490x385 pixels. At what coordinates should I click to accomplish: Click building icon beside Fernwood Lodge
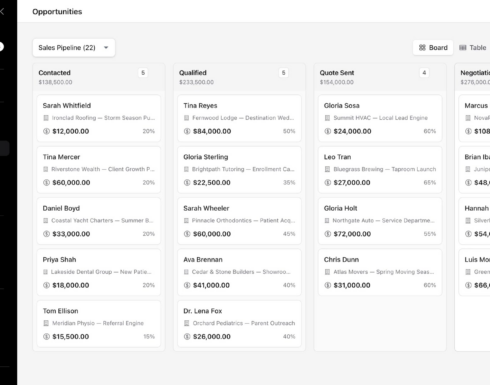(x=187, y=118)
